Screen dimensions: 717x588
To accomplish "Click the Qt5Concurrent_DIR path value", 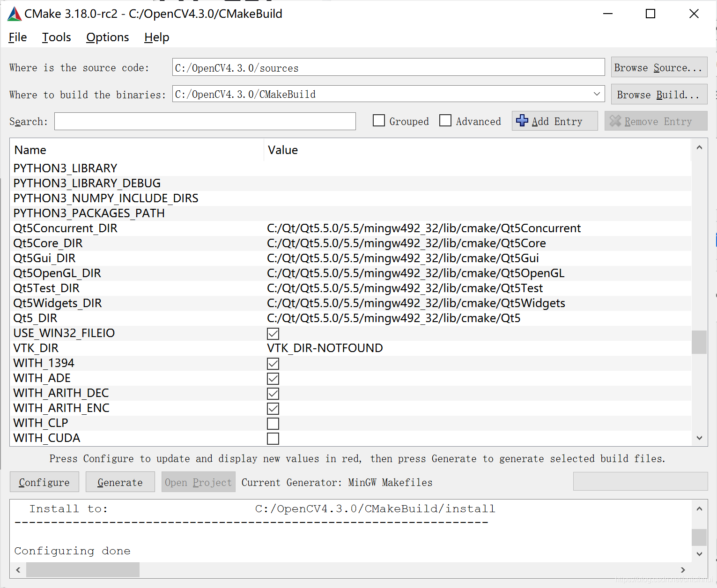I will pos(424,228).
